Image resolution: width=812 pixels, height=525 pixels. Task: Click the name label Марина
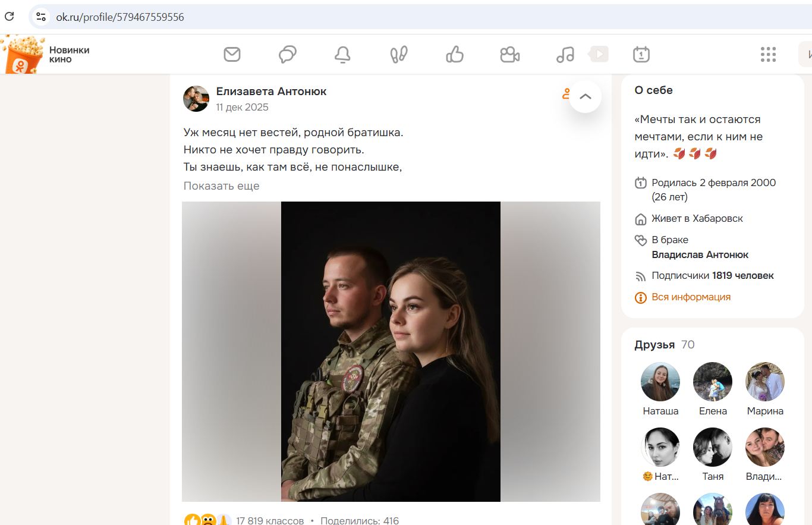coord(765,411)
